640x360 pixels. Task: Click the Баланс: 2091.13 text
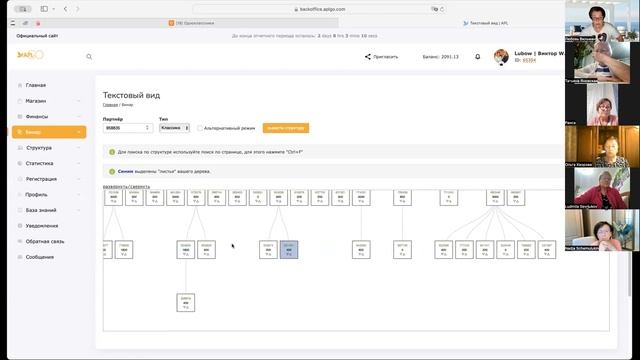pos(440,57)
